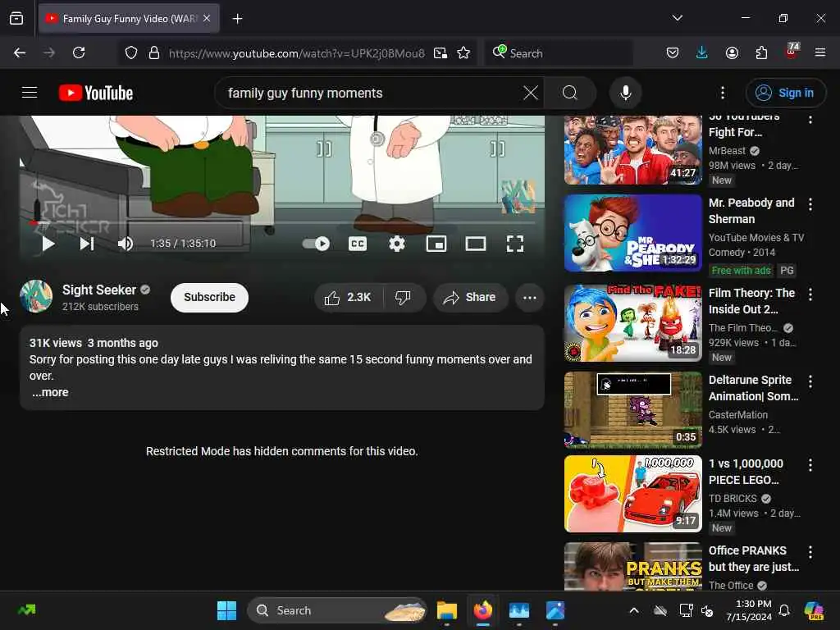Image resolution: width=840 pixels, height=630 pixels.
Task: Open options for the Deltarune Sprite Animation video
Action: click(810, 381)
